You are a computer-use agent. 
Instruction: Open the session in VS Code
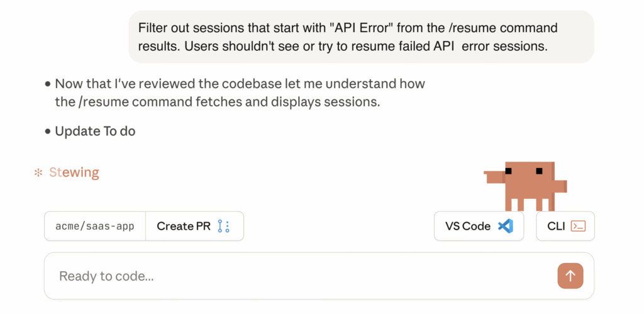click(479, 227)
